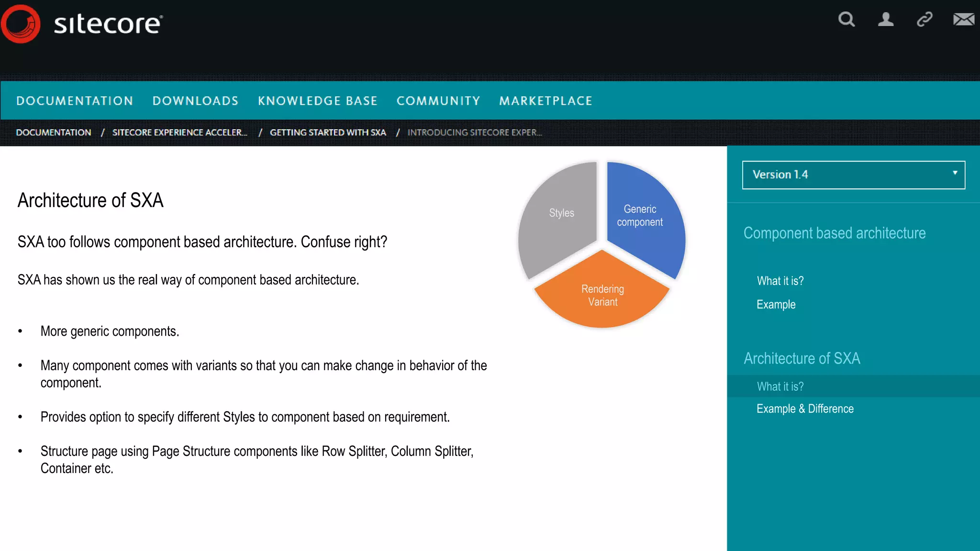Select Example under Component based architecture

tap(776, 305)
